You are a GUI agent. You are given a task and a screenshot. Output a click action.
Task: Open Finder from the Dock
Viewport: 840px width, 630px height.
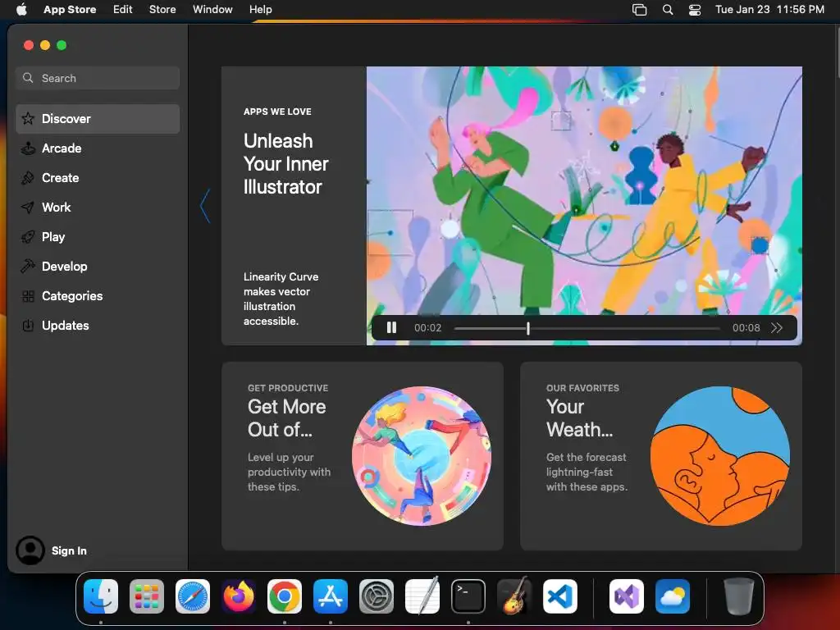click(101, 596)
